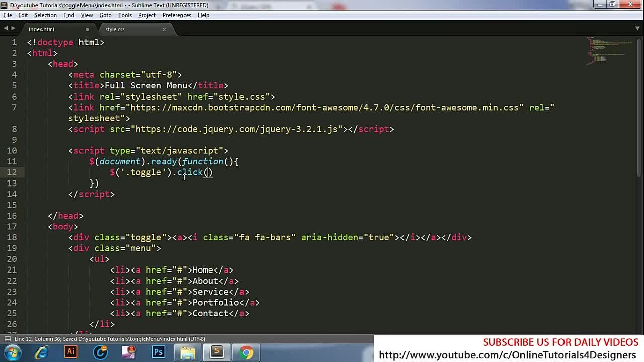Click unsaved dot on index.html tab
Viewport: 644px width, 362px height.
tap(87, 29)
